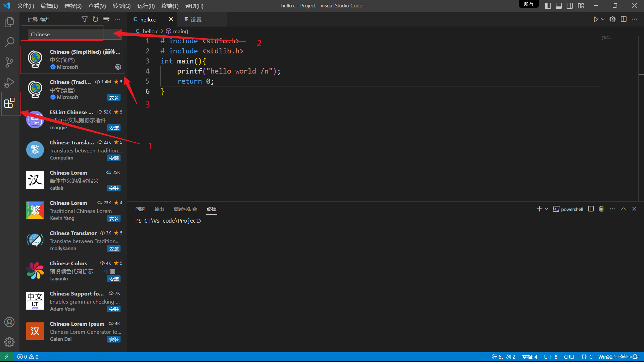
Task: Click the run code play button
Action: (596, 19)
